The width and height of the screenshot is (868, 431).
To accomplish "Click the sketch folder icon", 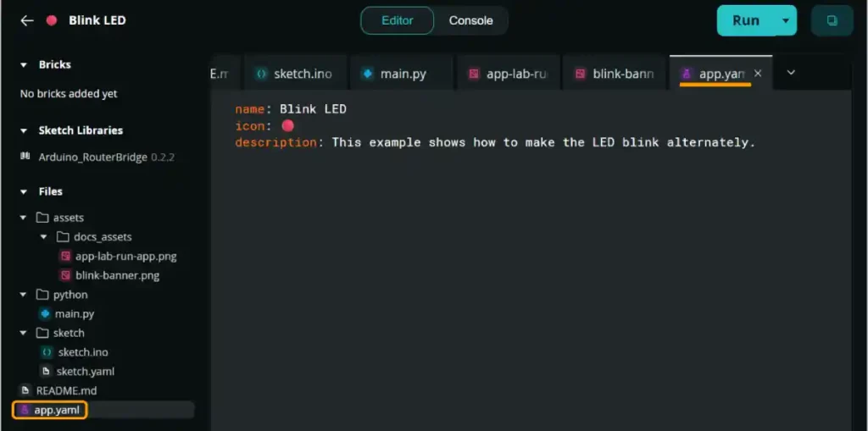I will 42,333.
